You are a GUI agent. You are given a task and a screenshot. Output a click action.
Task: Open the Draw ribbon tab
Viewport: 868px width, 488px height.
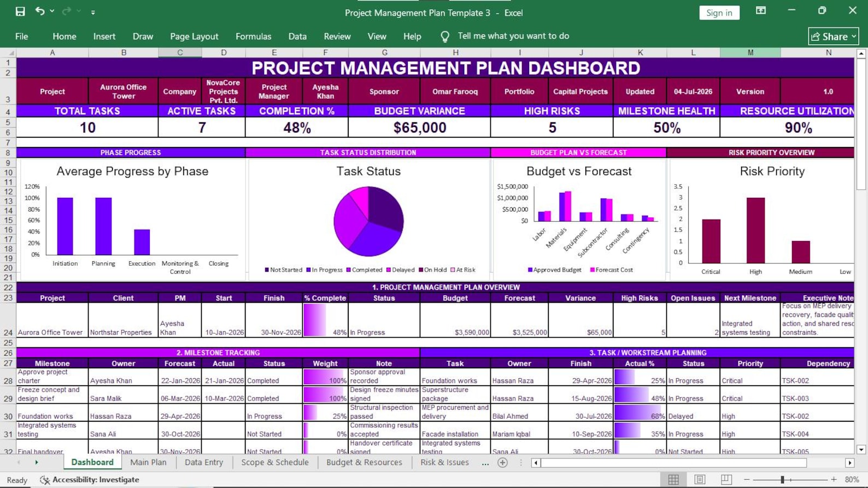[x=143, y=36]
